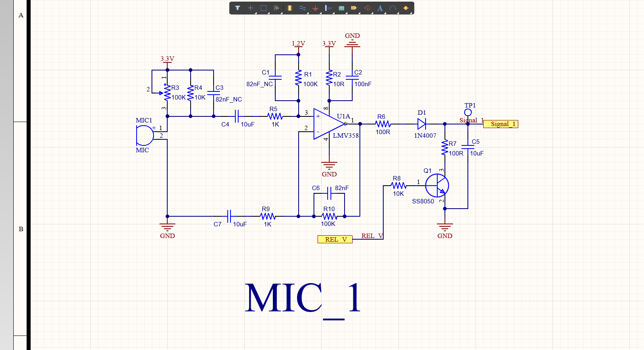Click the GND power port icon
The width and height of the screenshot is (644, 350).
point(315,8)
